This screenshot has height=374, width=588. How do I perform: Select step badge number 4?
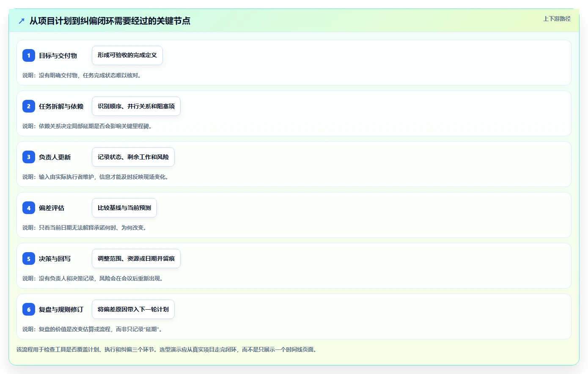[x=29, y=208]
